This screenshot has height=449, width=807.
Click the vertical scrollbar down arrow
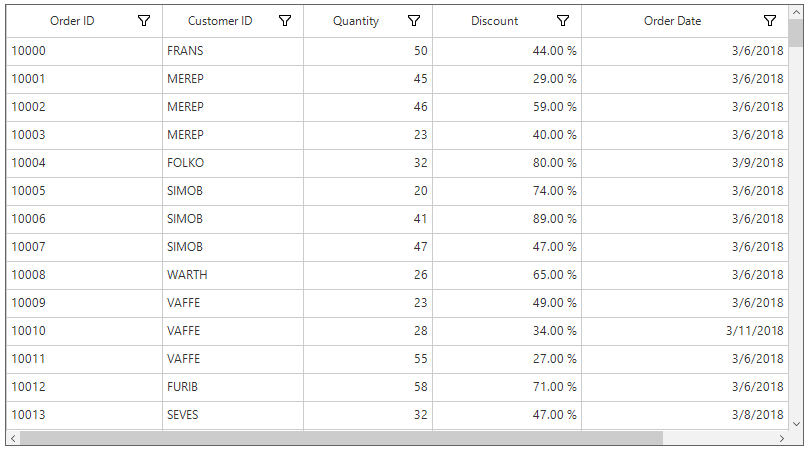pos(796,424)
